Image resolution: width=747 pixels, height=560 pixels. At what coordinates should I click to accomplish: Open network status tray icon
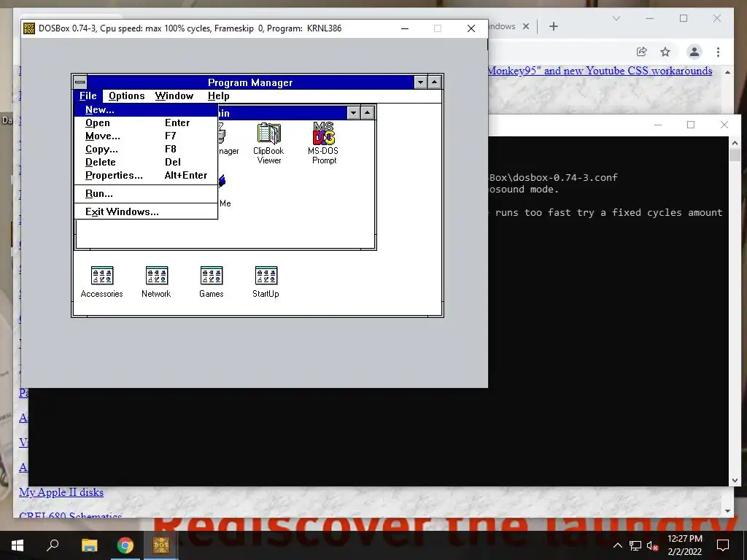pyautogui.click(x=635, y=545)
